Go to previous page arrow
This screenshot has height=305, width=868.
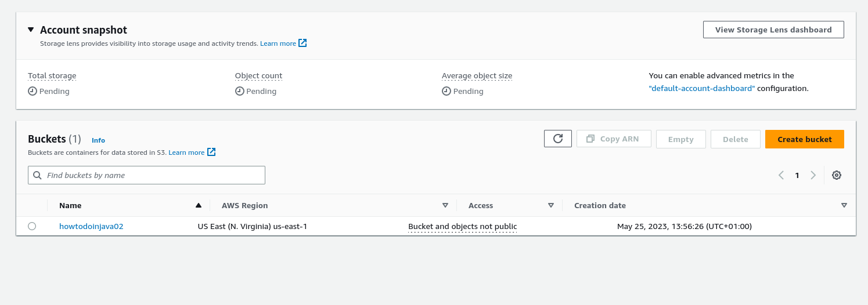click(781, 175)
